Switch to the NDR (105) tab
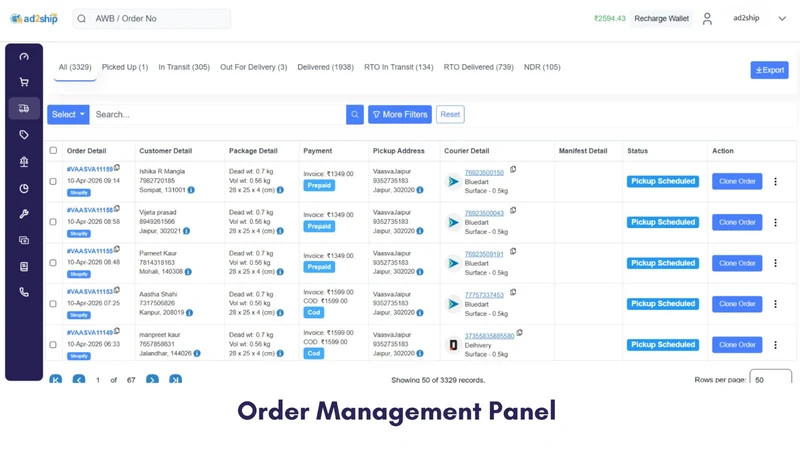The image size is (800, 450). (x=542, y=67)
